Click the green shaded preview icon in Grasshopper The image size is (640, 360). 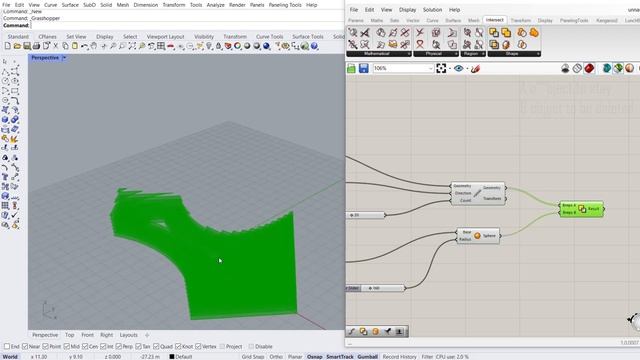(618, 68)
